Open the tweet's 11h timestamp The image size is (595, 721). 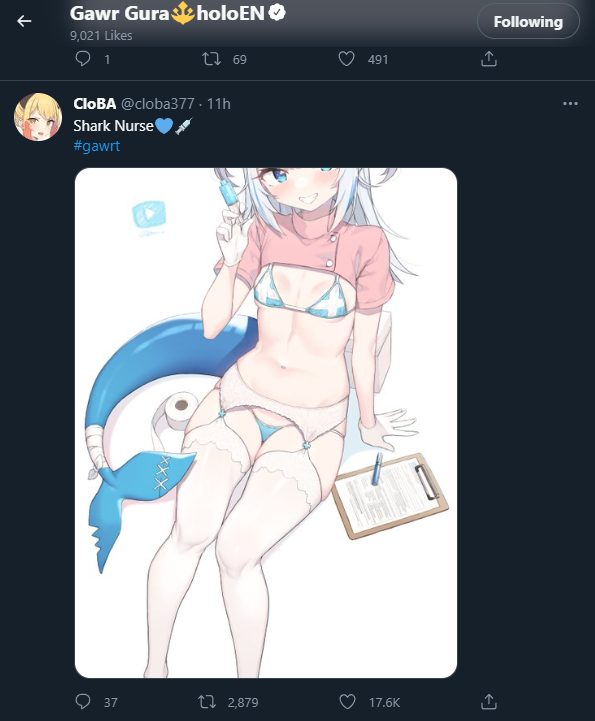point(218,104)
